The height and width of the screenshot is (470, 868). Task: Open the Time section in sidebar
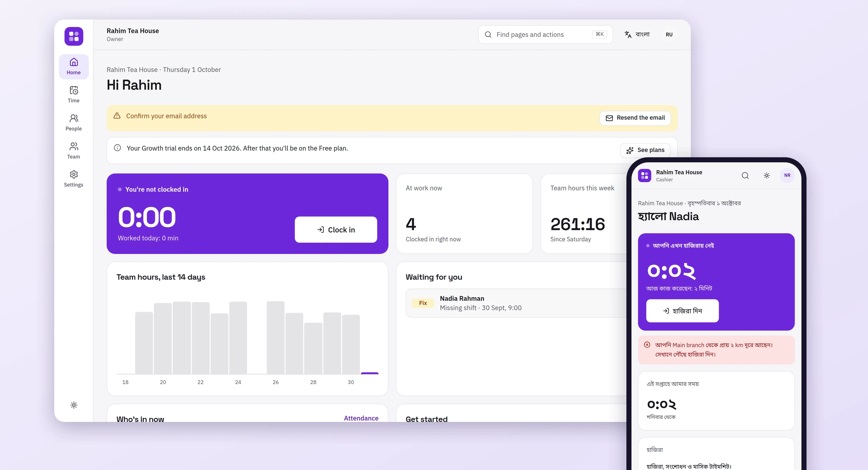point(74,94)
